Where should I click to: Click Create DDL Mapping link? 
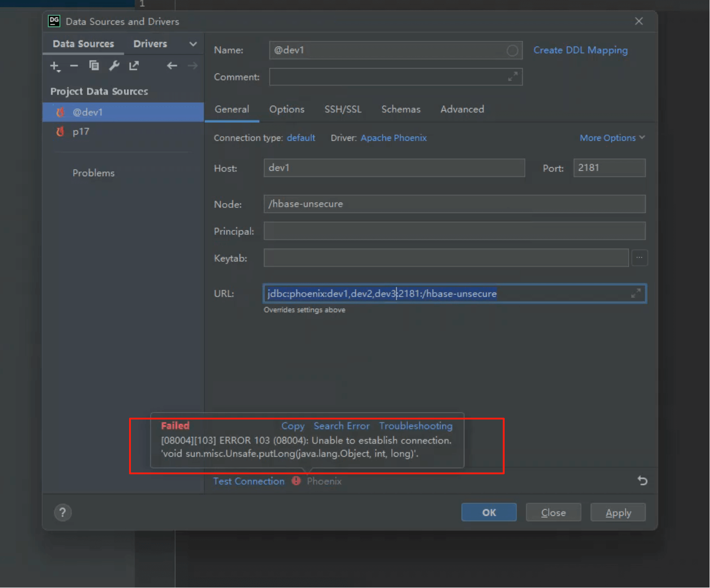tap(580, 50)
